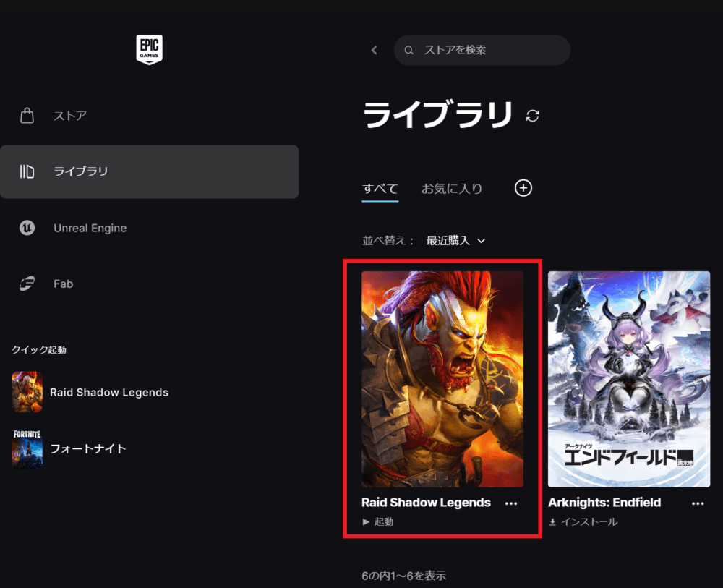Click the 並べ替え label
This screenshot has height=588, width=723.
(388, 240)
